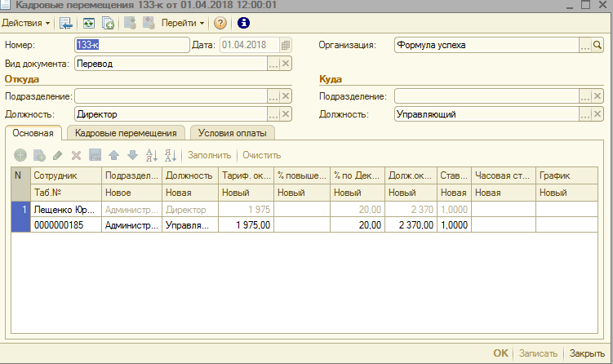Clear the Куда Должность field with X
This screenshot has width=613, height=364.
[597, 115]
